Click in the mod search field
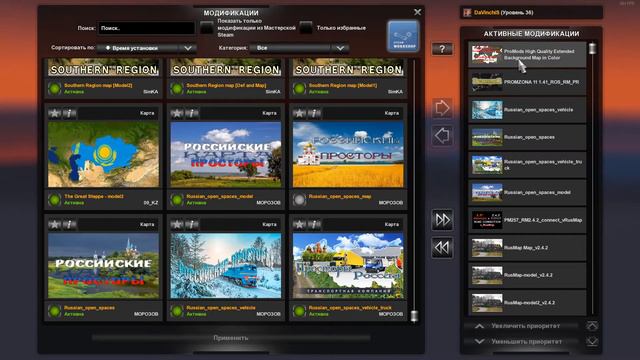Viewport: 640px width, 360px height. 146,28
